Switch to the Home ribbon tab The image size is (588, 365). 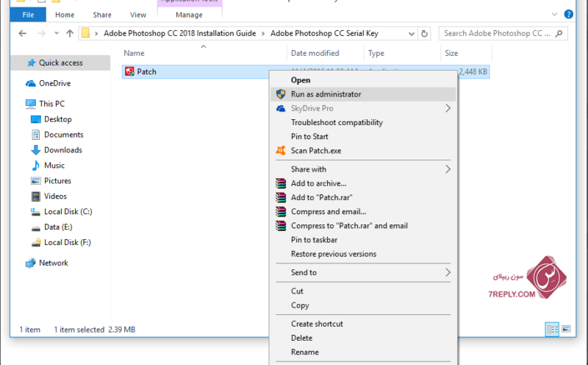(x=65, y=15)
